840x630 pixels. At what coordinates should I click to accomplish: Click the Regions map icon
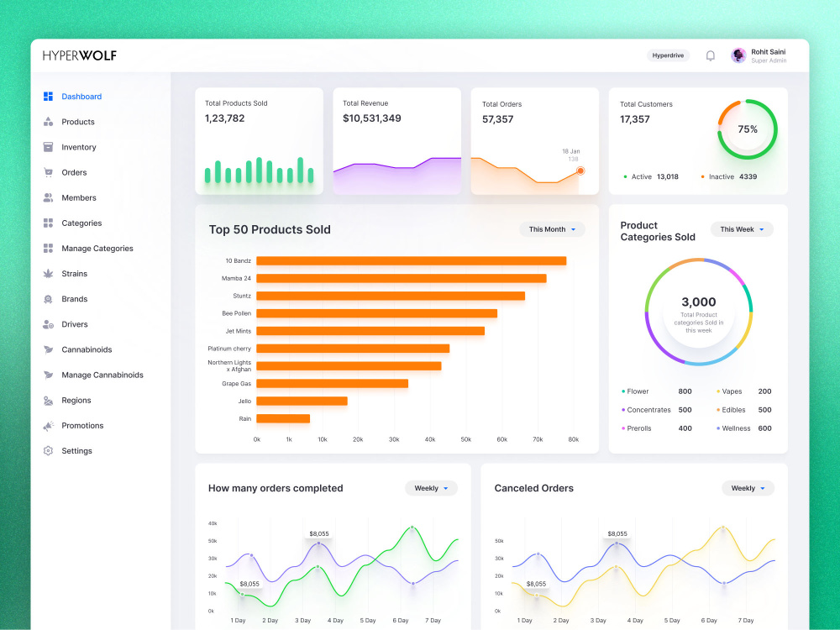tap(48, 400)
